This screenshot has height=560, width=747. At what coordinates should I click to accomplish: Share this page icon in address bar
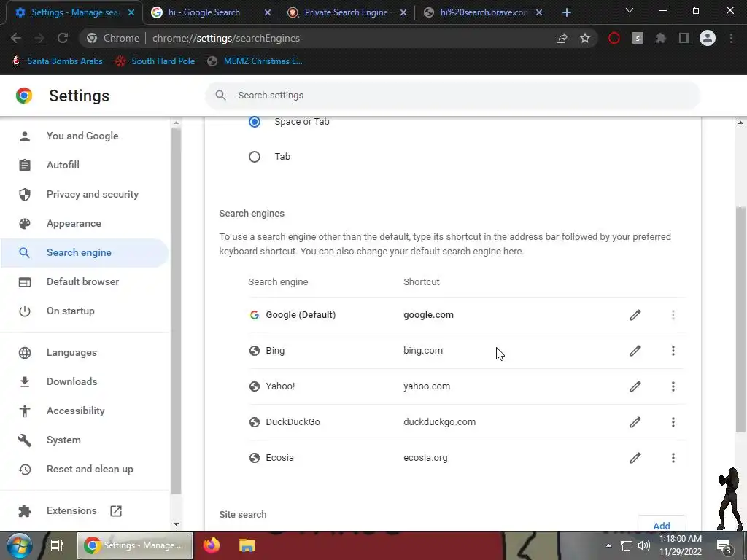562,38
